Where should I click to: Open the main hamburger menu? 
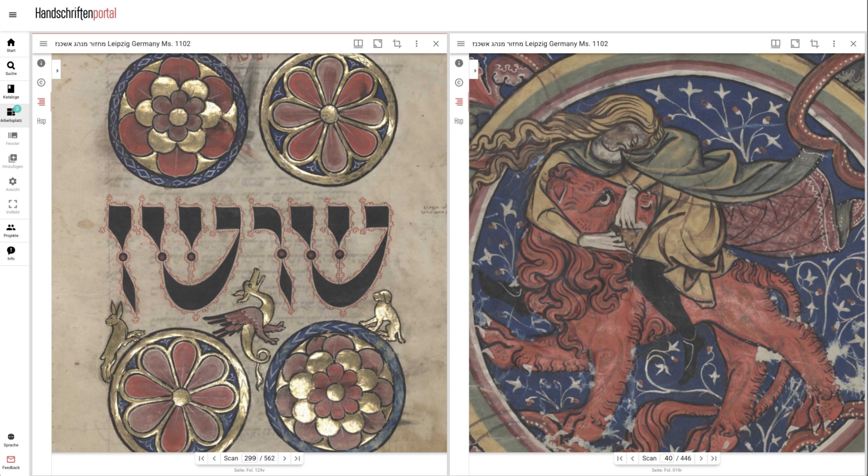(13, 15)
